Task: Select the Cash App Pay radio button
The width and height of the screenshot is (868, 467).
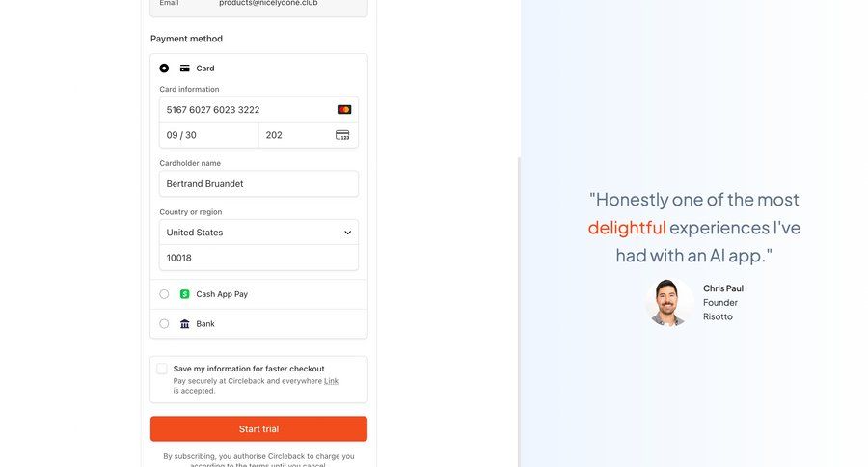Action: [164, 294]
